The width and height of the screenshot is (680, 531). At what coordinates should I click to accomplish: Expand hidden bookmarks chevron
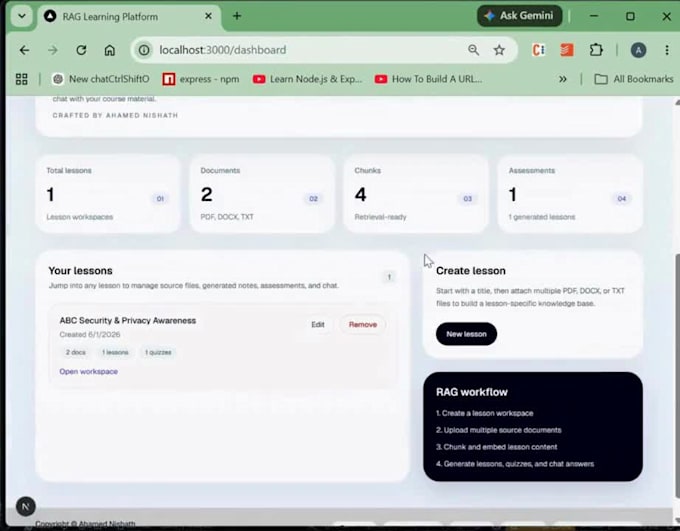[562, 79]
